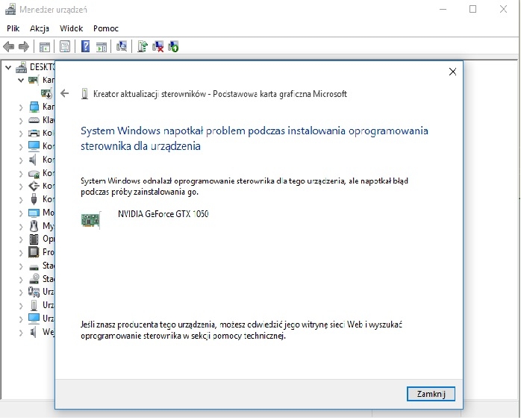Go back using the wizard's back arrow
The image size is (521, 420).
65,94
